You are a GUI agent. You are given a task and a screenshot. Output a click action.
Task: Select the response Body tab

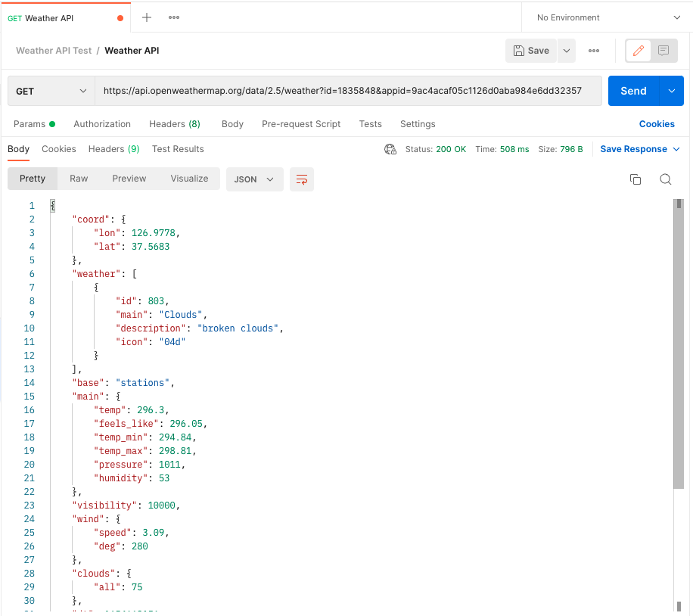pyautogui.click(x=19, y=149)
